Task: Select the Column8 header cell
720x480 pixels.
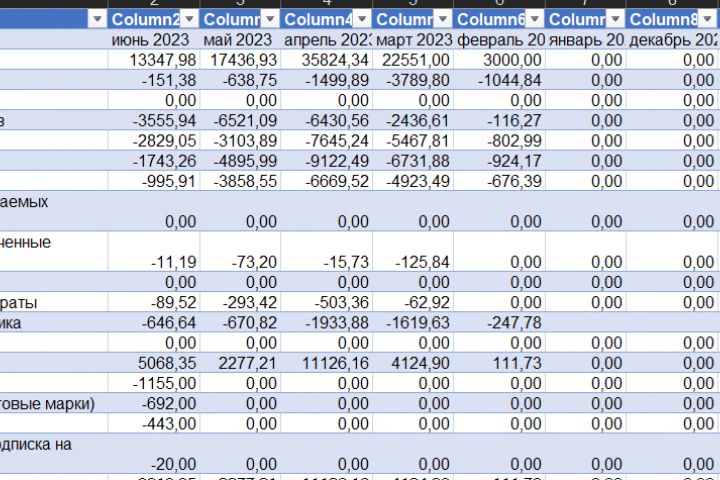Action: click(x=672, y=19)
